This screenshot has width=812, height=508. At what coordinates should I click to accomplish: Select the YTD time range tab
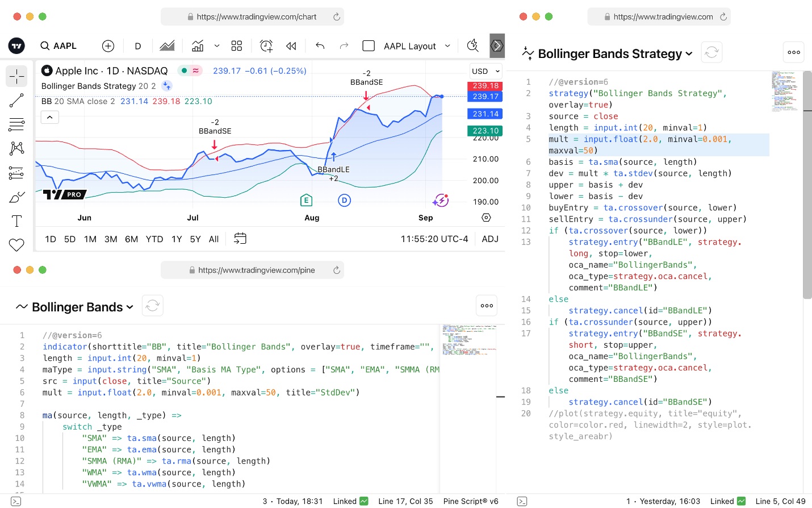pyautogui.click(x=154, y=239)
